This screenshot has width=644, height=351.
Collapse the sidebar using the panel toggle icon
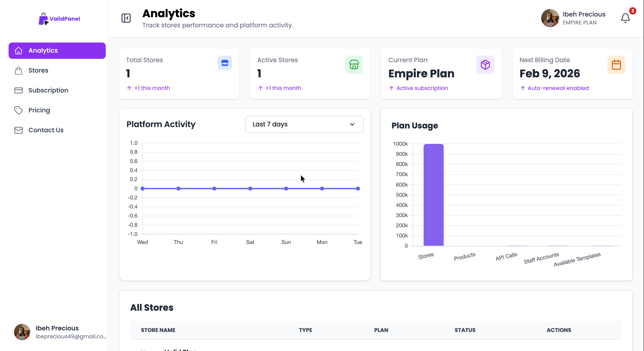click(126, 18)
